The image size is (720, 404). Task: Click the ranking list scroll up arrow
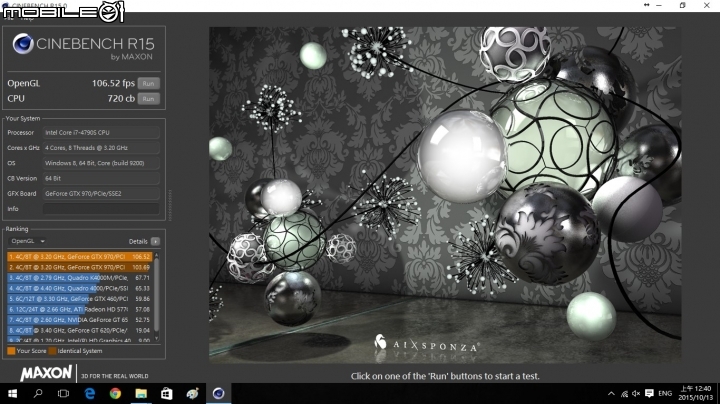coord(157,255)
